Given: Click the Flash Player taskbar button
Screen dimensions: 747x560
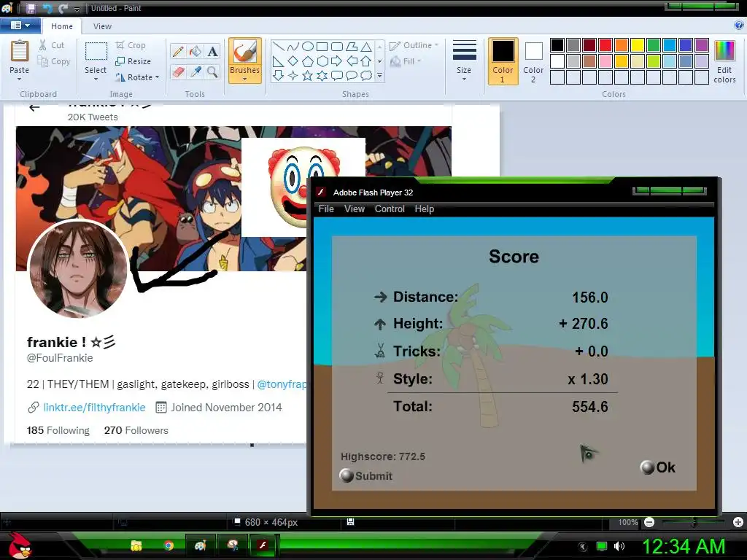Looking at the screenshot, I should tap(263, 545).
